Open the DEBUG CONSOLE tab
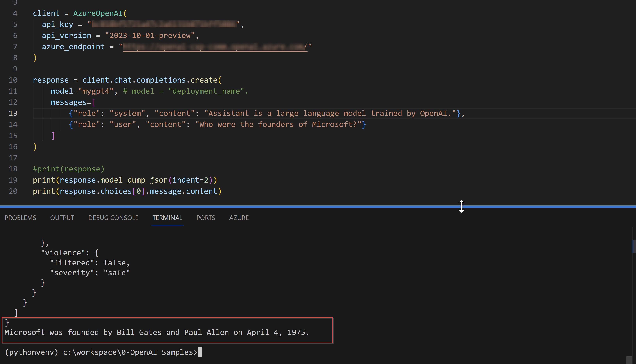636x364 pixels. (113, 218)
